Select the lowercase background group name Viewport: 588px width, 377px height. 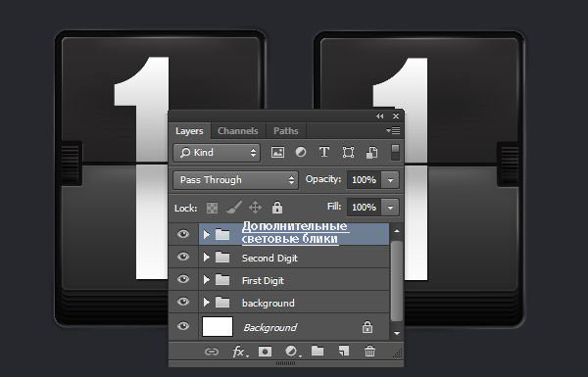click(269, 303)
